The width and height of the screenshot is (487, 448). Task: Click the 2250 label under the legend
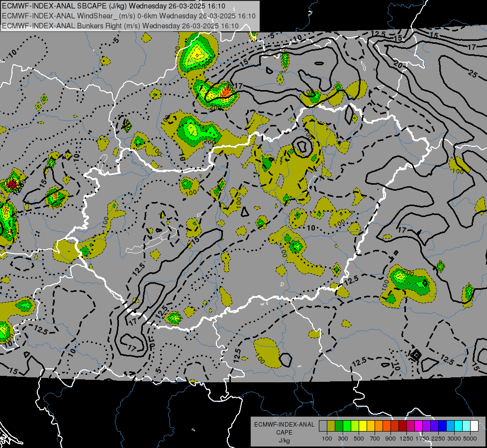point(438,439)
